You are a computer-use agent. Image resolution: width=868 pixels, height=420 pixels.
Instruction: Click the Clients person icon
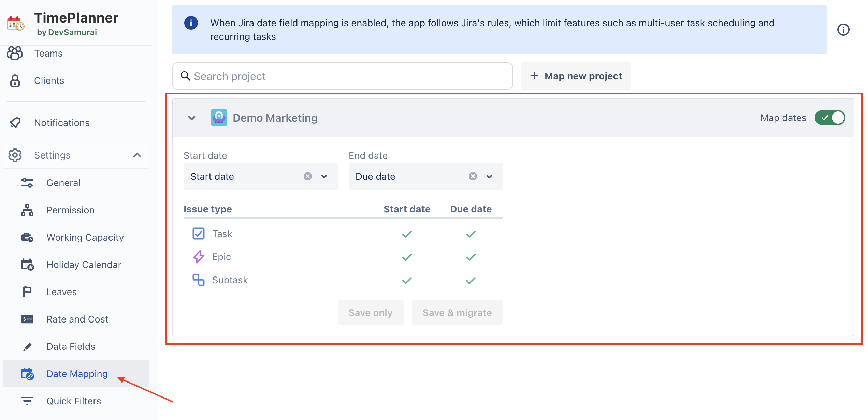pyautogui.click(x=15, y=81)
